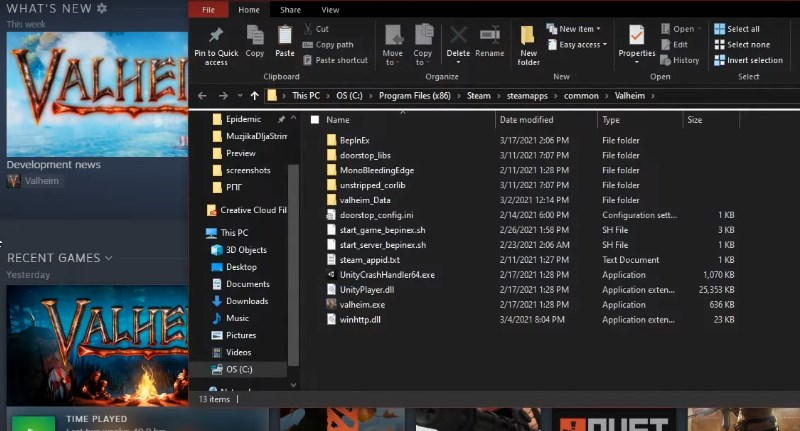Click Select none in ribbon
Image resolution: width=800 pixels, height=431 pixels.
point(741,45)
